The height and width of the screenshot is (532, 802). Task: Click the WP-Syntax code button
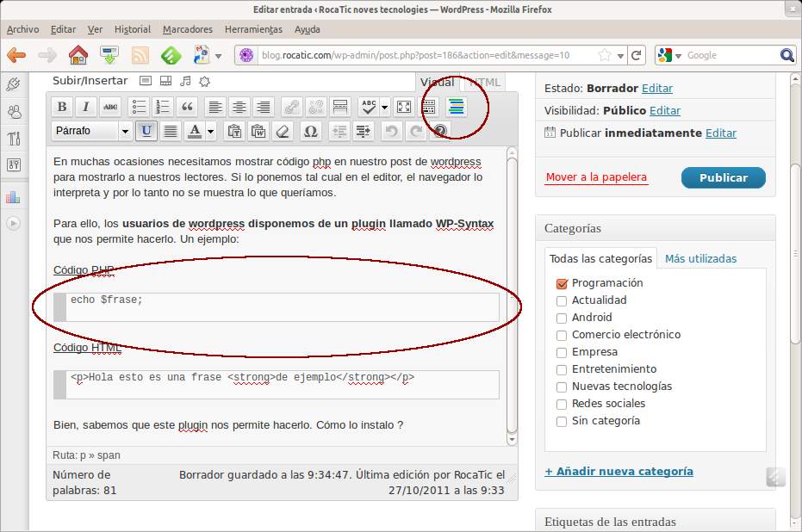(x=457, y=107)
